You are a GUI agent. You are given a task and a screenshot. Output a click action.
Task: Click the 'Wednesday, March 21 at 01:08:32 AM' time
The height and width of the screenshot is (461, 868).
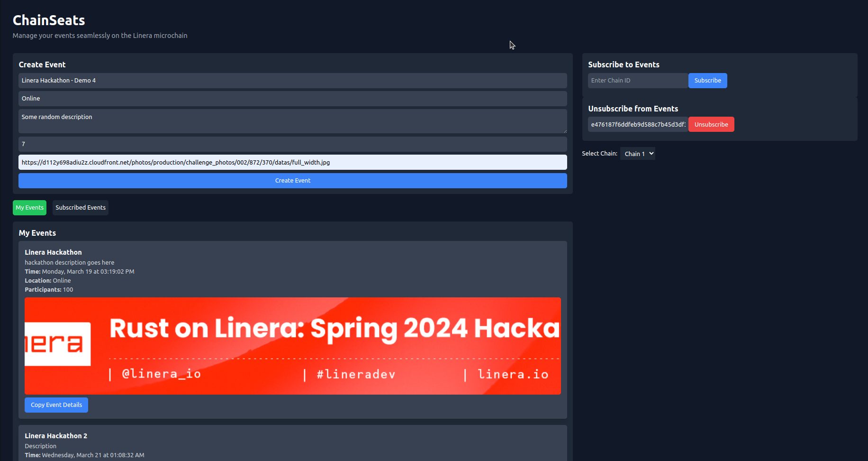click(93, 455)
